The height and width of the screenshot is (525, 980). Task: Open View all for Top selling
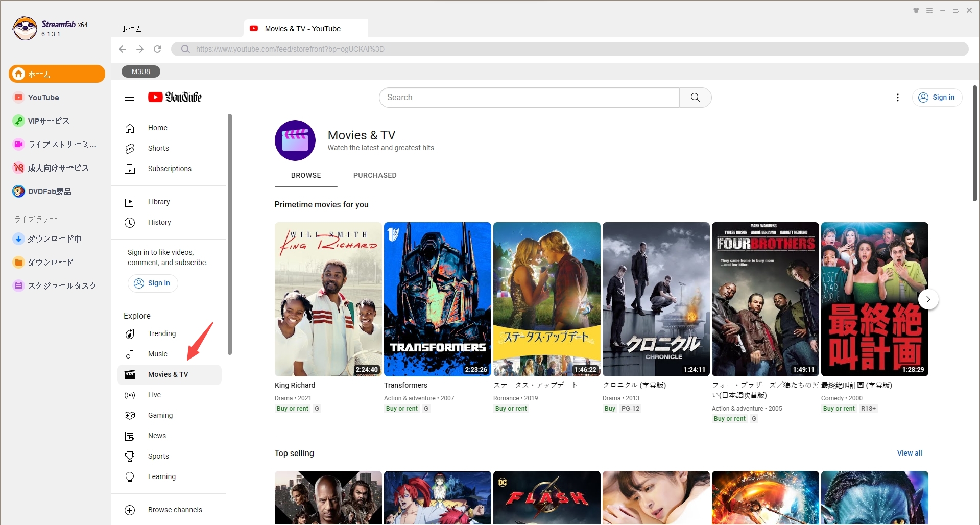click(x=910, y=453)
